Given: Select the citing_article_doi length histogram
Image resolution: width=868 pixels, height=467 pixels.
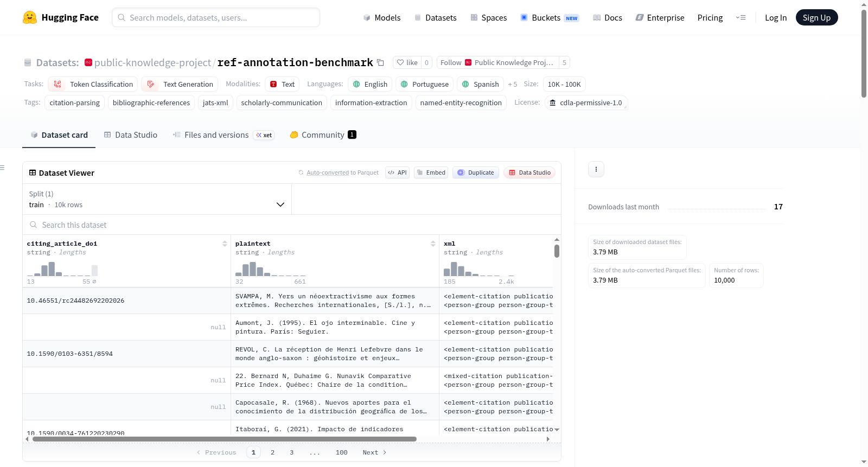Looking at the screenshot, I should [x=62, y=269].
